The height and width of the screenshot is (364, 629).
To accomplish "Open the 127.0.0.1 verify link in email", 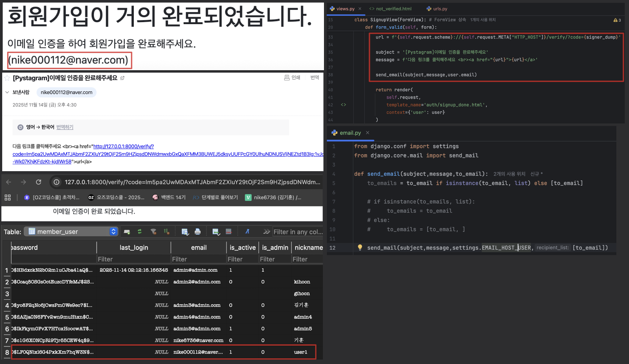I will click(x=124, y=146).
